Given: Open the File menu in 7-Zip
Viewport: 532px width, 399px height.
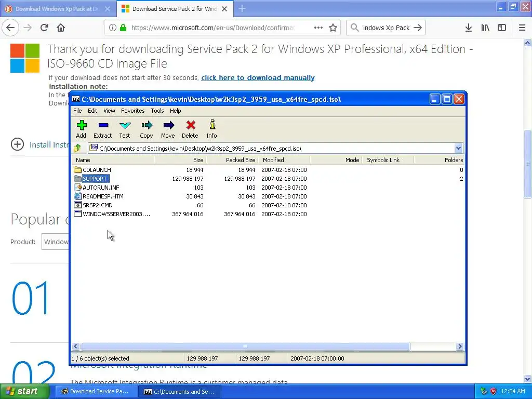Looking at the screenshot, I should point(77,111).
